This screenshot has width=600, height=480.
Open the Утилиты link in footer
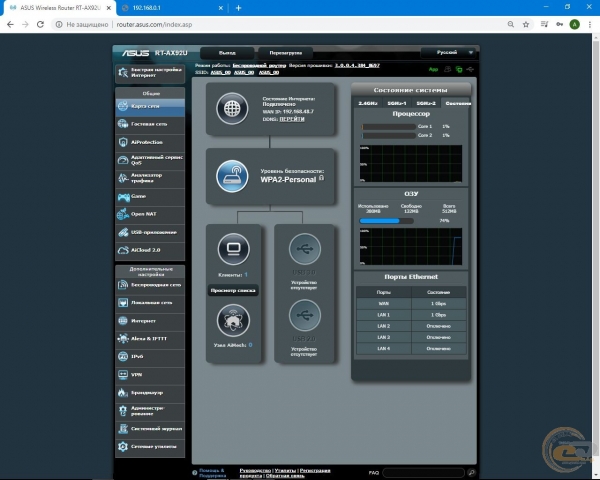click(x=285, y=470)
